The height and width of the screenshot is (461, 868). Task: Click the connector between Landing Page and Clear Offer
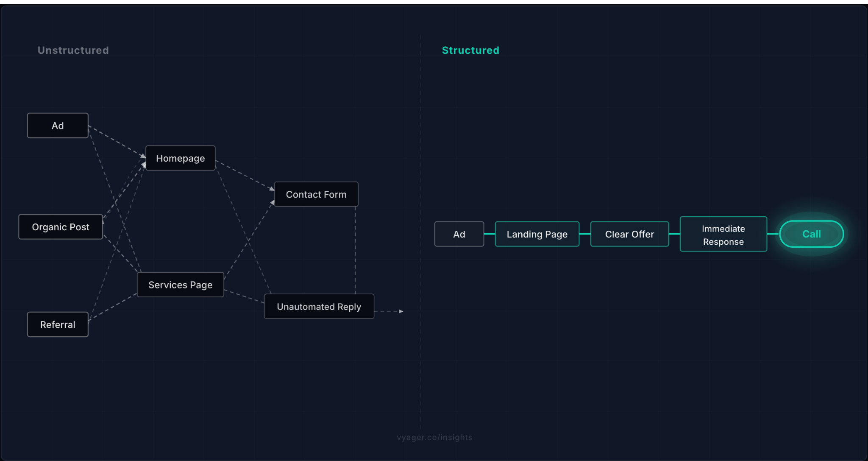click(x=585, y=234)
